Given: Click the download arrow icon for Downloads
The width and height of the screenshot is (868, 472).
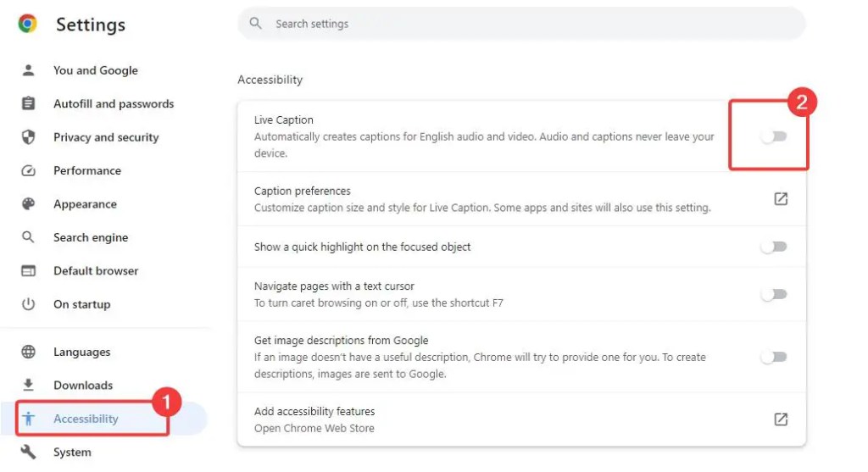Looking at the screenshot, I should tap(28, 385).
